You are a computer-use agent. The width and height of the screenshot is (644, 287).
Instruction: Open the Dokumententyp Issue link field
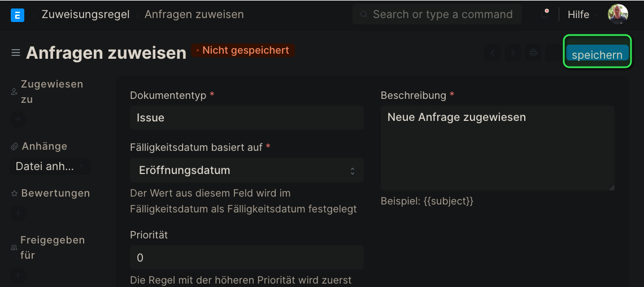(246, 118)
